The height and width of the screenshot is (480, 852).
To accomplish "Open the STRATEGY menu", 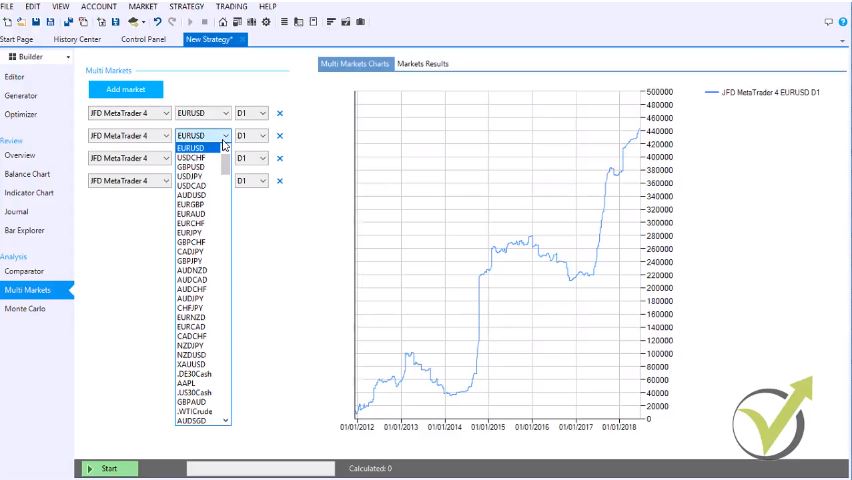I will (186, 6).
